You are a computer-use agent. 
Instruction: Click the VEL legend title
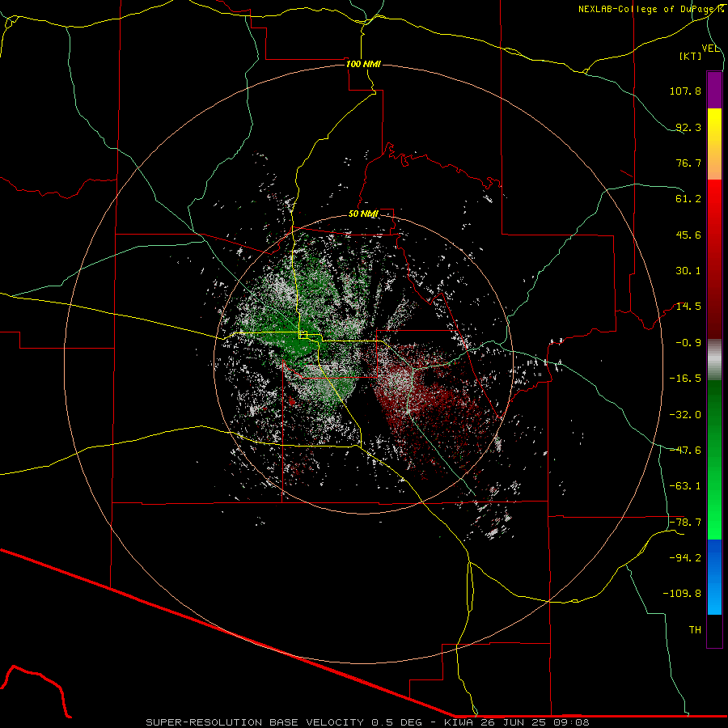(x=711, y=49)
